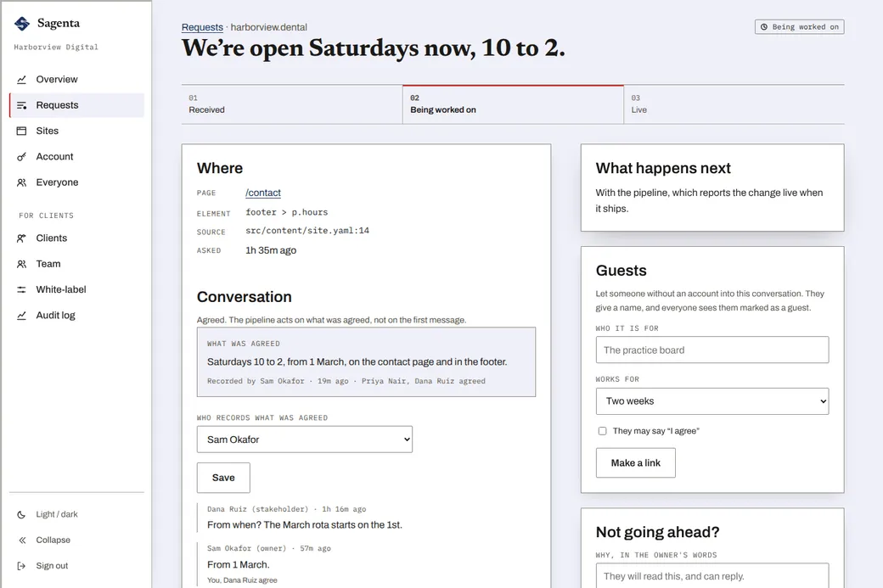Click the Everyone people icon in sidebar
This screenshot has height=588, width=883.
coord(21,182)
